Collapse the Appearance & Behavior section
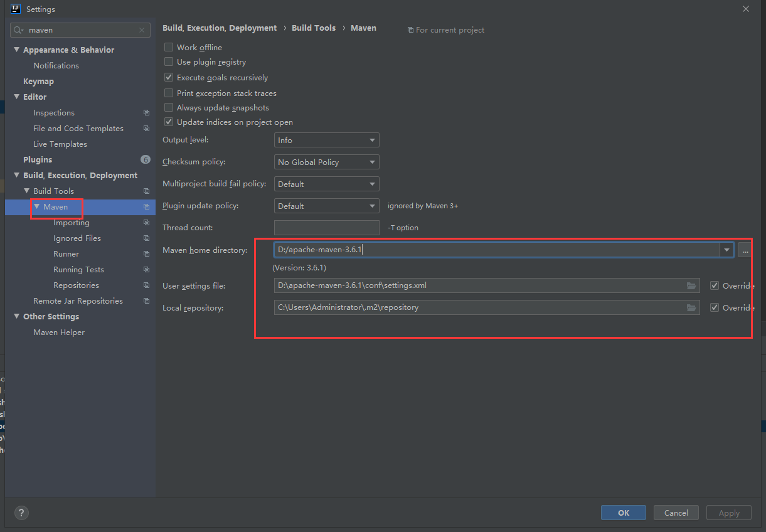 [17, 50]
